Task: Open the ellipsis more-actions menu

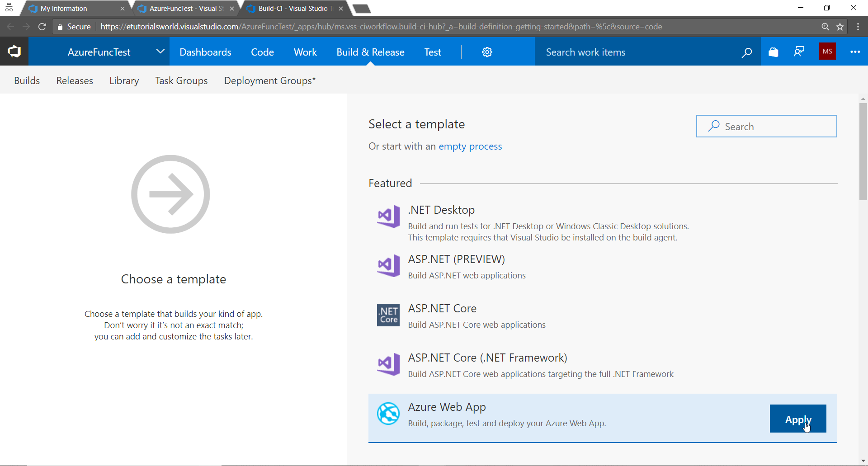Action: (x=855, y=52)
